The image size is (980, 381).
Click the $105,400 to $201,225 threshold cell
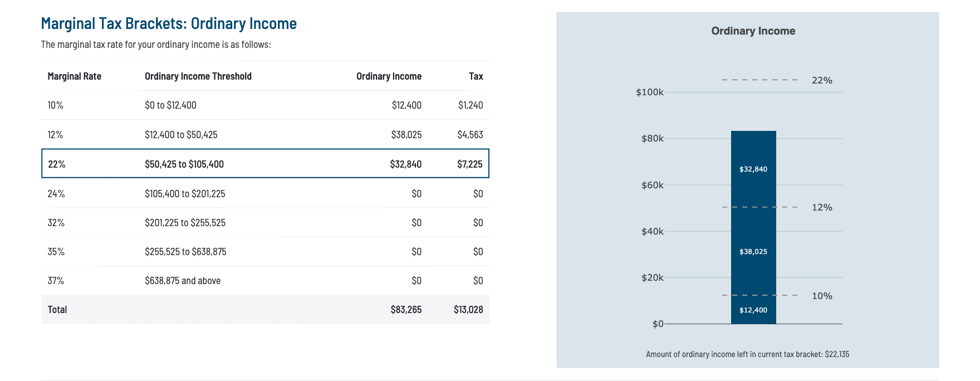pos(185,194)
